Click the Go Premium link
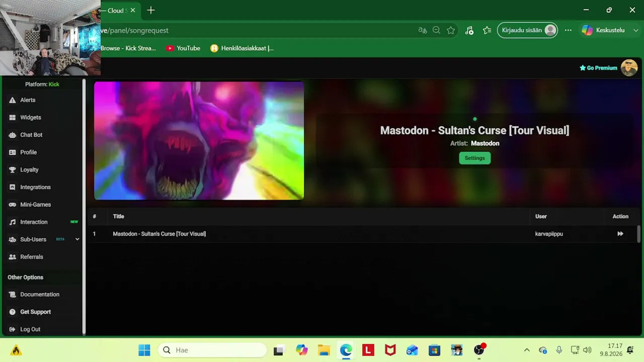Image resolution: width=644 pixels, height=362 pixels. [598, 68]
